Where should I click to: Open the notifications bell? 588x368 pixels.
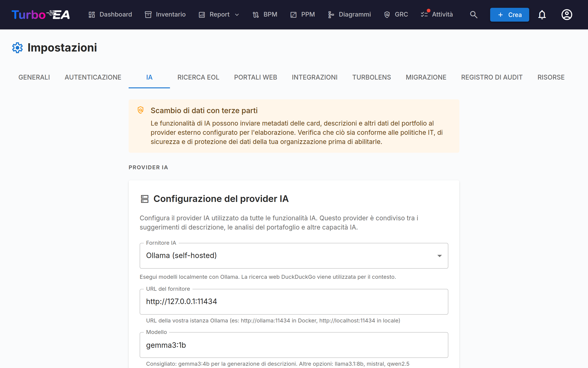pyautogui.click(x=542, y=14)
